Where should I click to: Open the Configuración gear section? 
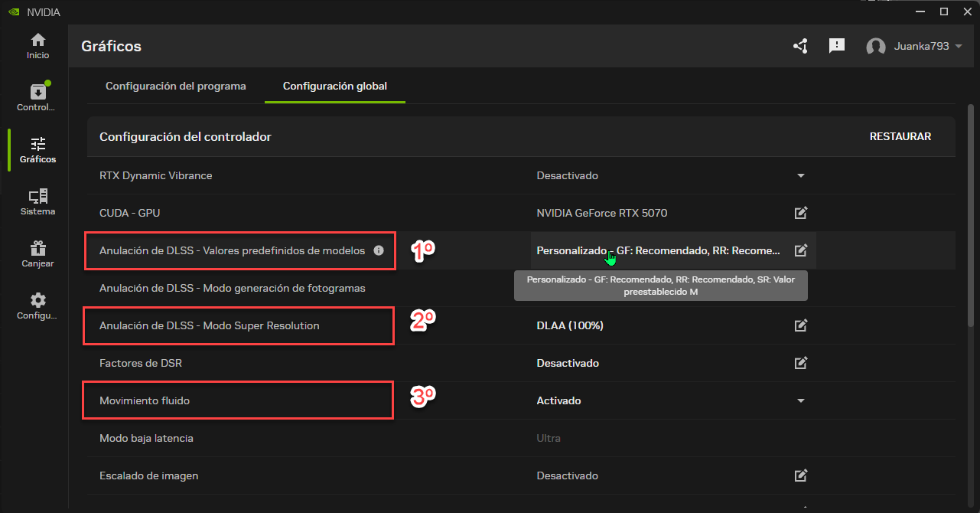click(x=37, y=306)
